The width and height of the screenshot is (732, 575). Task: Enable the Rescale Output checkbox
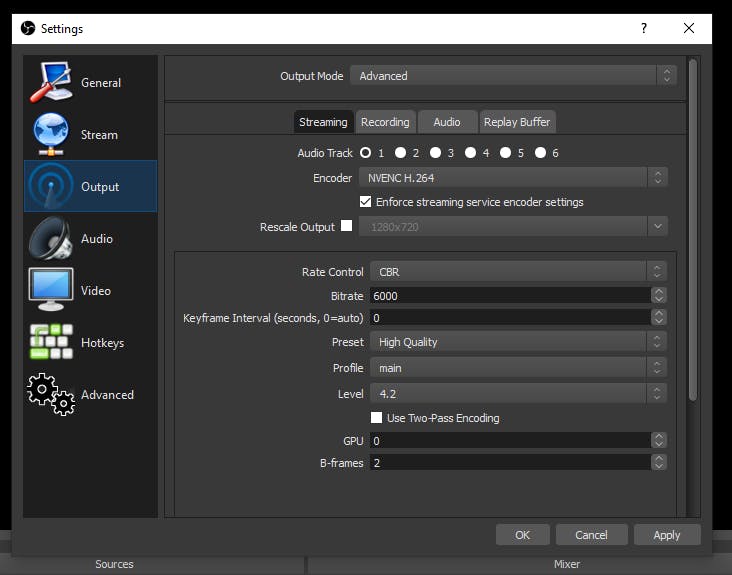[347, 226]
